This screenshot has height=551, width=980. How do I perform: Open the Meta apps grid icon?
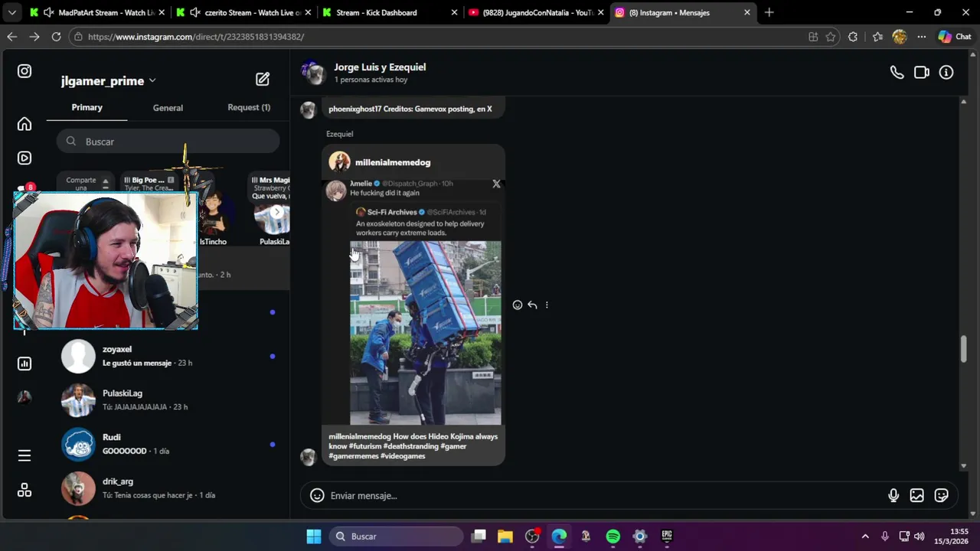[24, 491]
